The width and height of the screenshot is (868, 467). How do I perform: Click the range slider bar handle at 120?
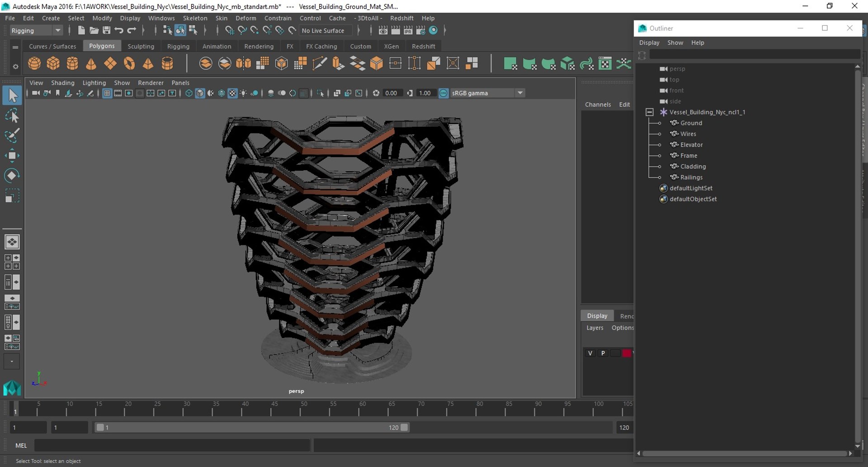[x=404, y=427]
